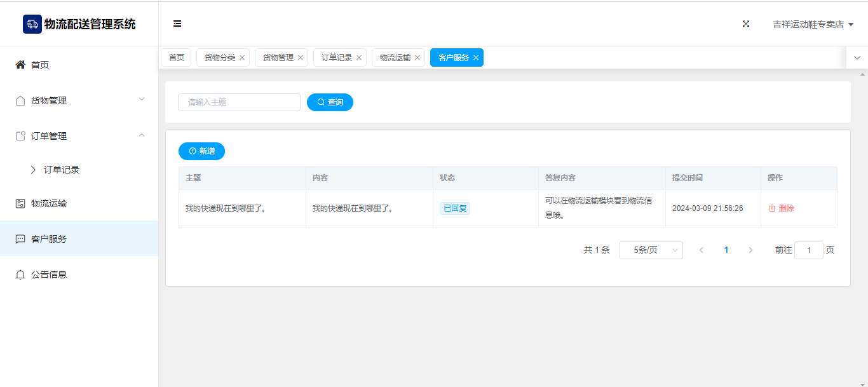This screenshot has height=387, width=868.
Task: Open the tab list dropdown chevron
Action: pyautogui.click(x=857, y=58)
